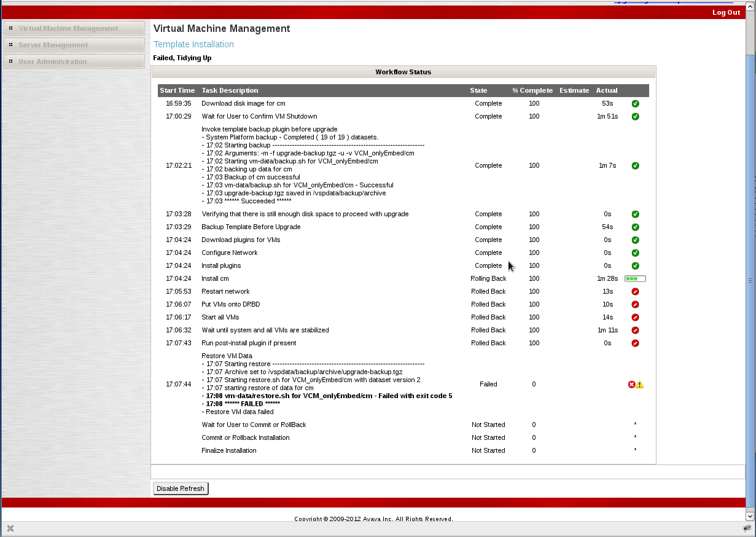Viewport: 756px width, 537px height.
Task: Click the Template Installation heading link
Action: click(193, 44)
